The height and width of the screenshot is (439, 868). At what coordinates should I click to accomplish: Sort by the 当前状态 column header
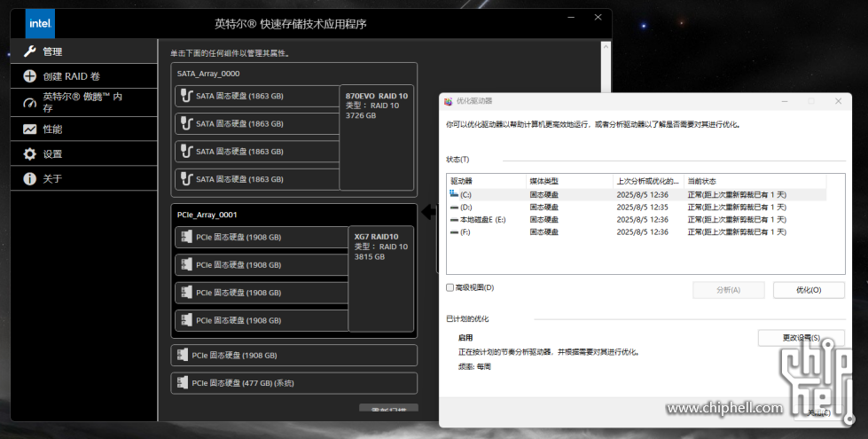pyautogui.click(x=755, y=181)
